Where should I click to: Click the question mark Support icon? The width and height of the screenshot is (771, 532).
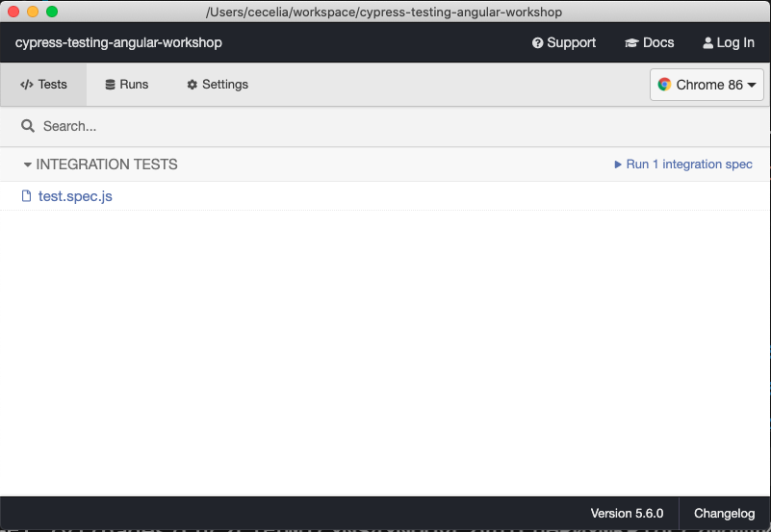537,42
